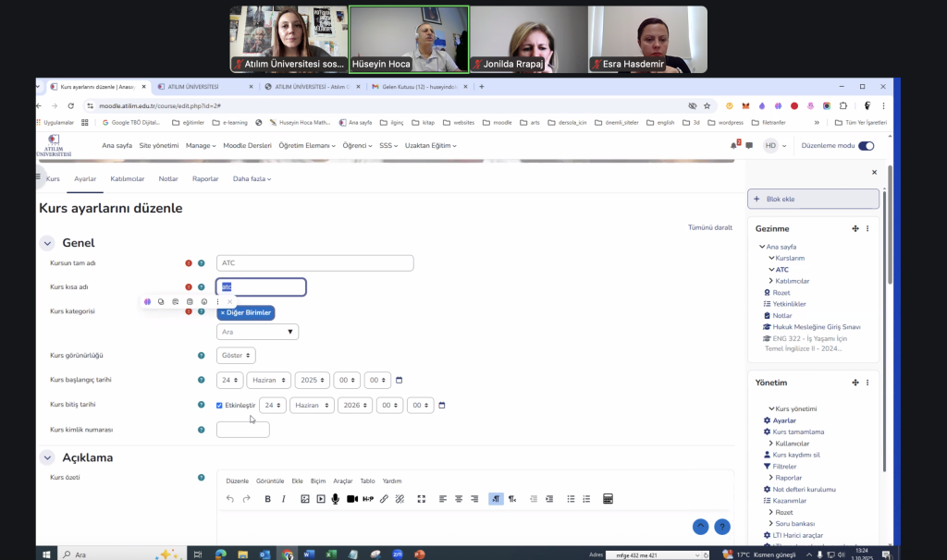Uncheck the Etkinleştir checkbox for end date
947x560 pixels.
pos(219,405)
